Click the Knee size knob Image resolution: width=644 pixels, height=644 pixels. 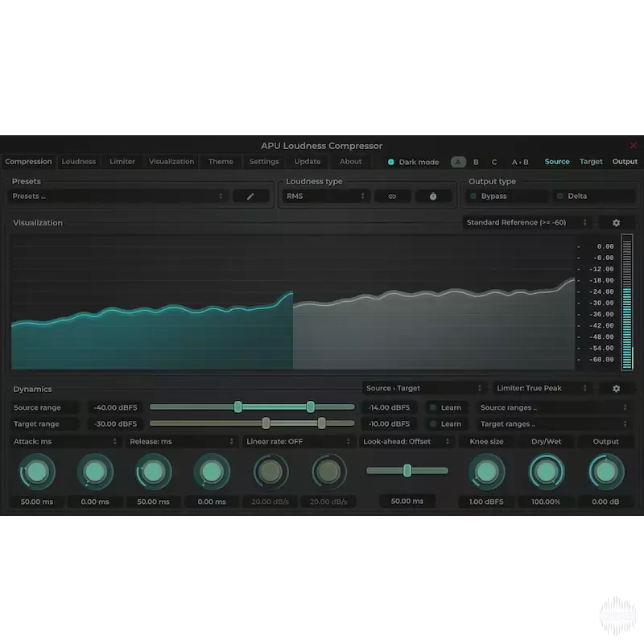pos(486,472)
